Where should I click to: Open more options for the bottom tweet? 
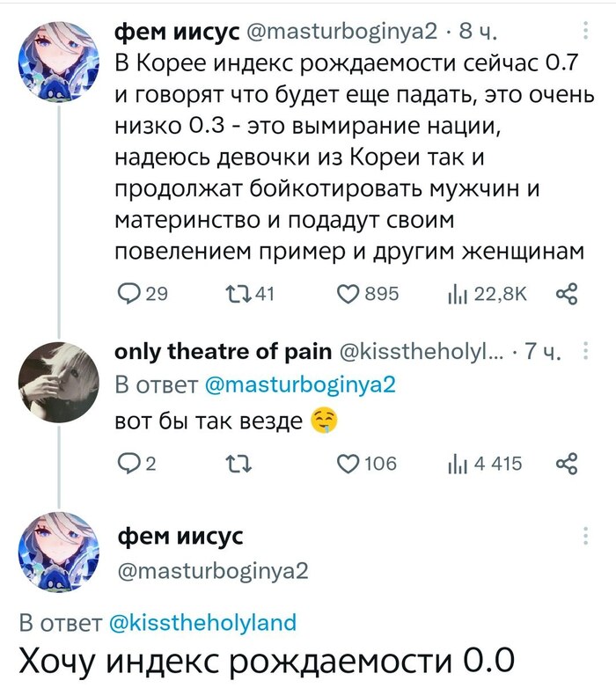tap(585, 537)
